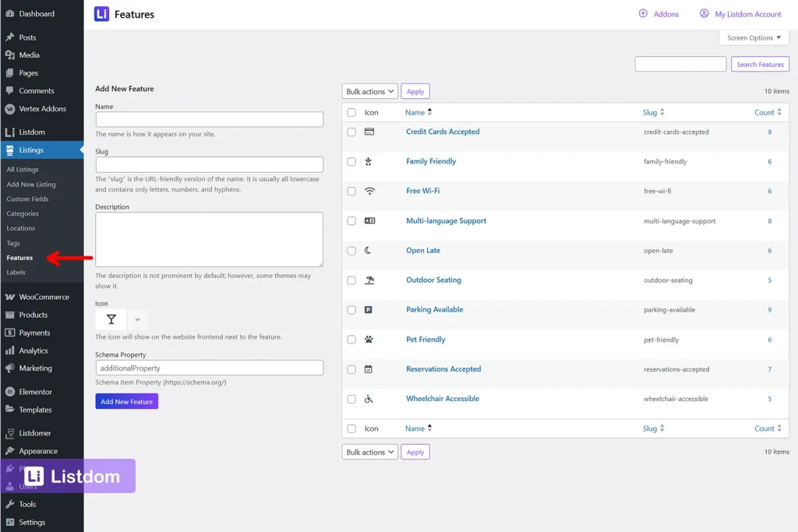Go to the WooCommerce sidebar menu
Viewport: 798px width, 532px height.
pyautogui.click(x=45, y=297)
